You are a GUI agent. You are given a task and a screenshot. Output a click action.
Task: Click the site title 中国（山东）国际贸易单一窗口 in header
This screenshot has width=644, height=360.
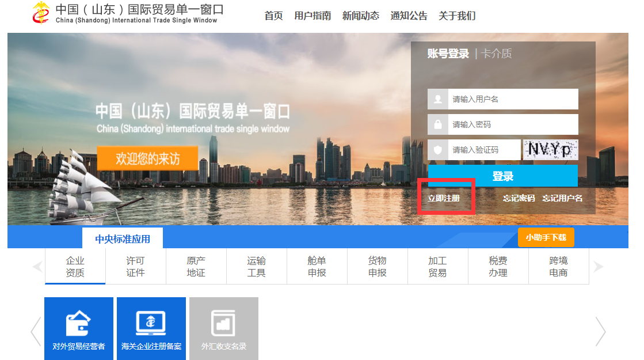coord(140,9)
